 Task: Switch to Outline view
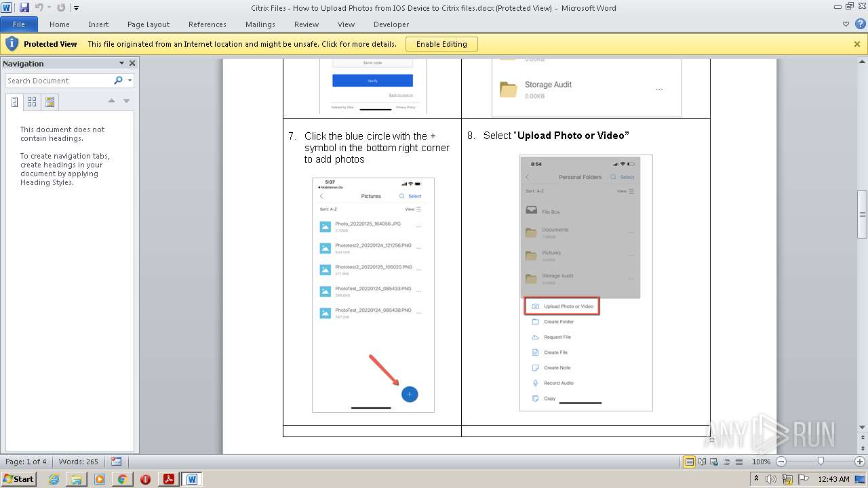click(x=725, y=462)
